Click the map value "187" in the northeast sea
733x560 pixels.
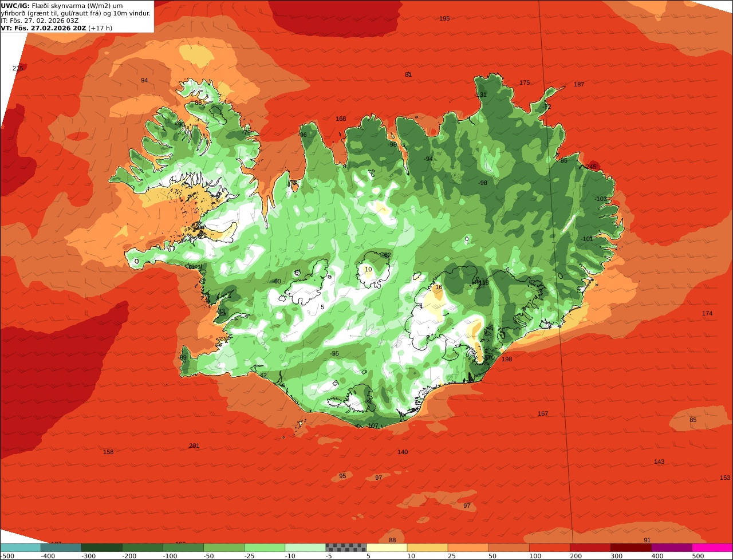[579, 85]
